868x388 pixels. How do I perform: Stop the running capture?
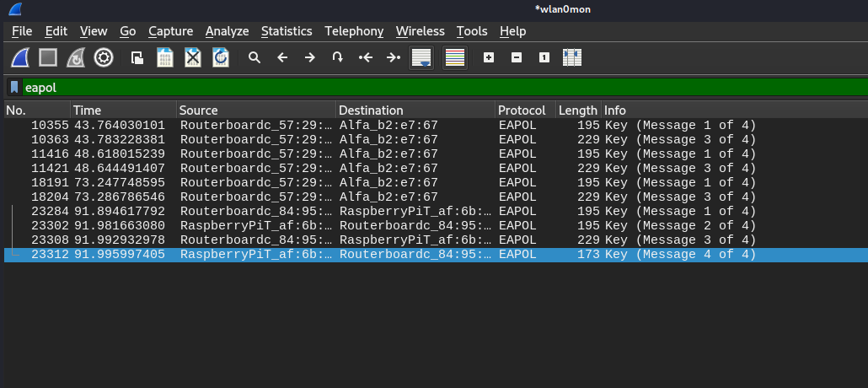click(x=48, y=57)
